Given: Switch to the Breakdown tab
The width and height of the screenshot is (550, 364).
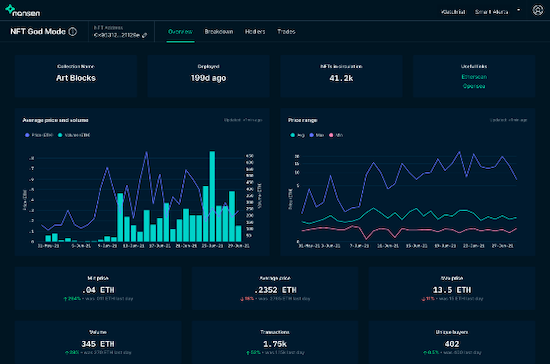Looking at the screenshot, I should pyautogui.click(x=219, y=32).
